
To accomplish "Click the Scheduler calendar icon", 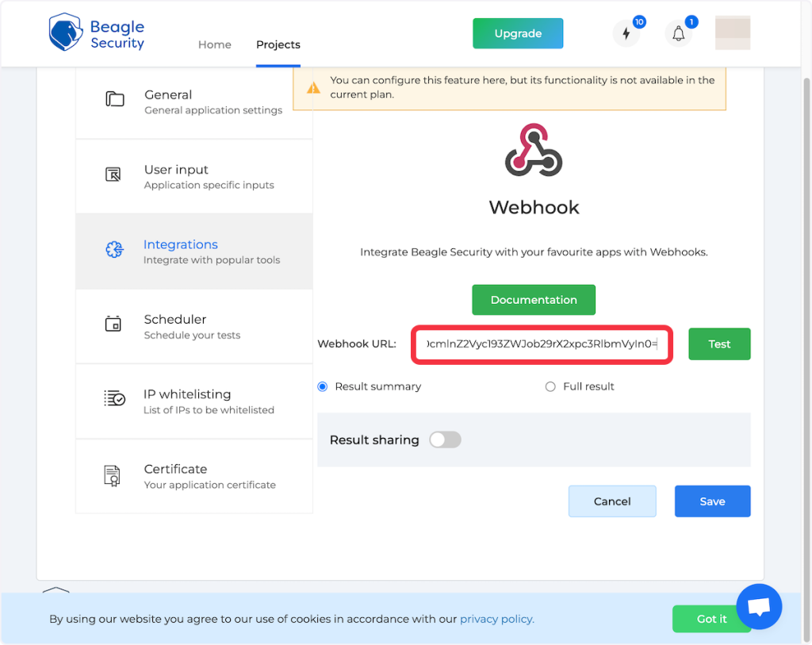I will point(113,324).
